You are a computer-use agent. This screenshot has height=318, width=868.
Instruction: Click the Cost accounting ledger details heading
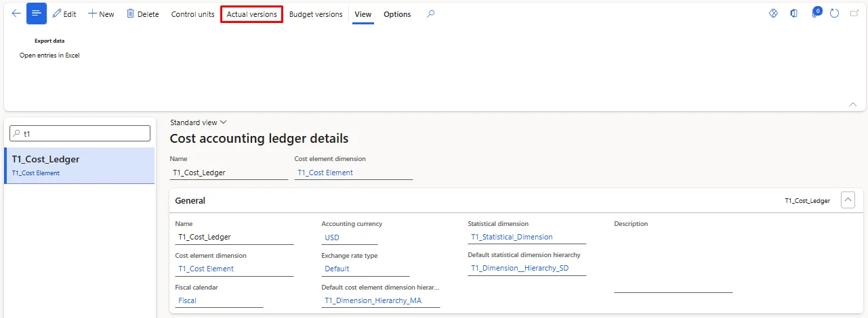tap(259, 139)
